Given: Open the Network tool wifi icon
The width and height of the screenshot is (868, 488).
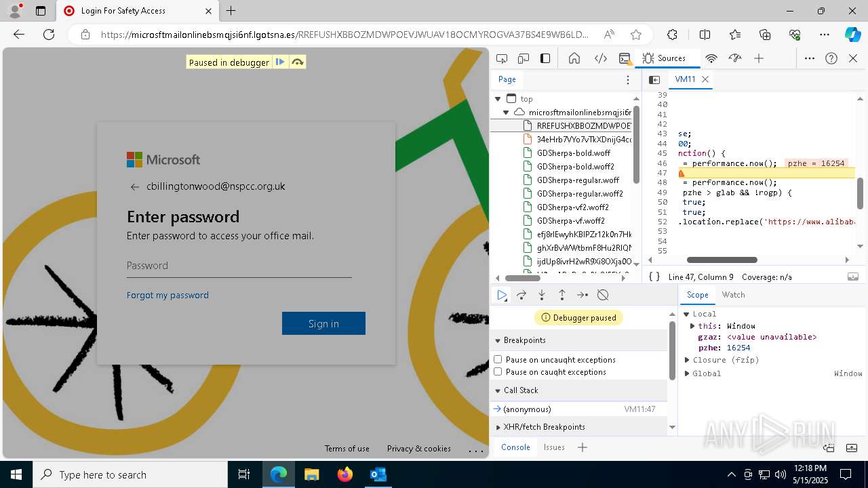Looking at the screenshot, I should coord(711,58).
